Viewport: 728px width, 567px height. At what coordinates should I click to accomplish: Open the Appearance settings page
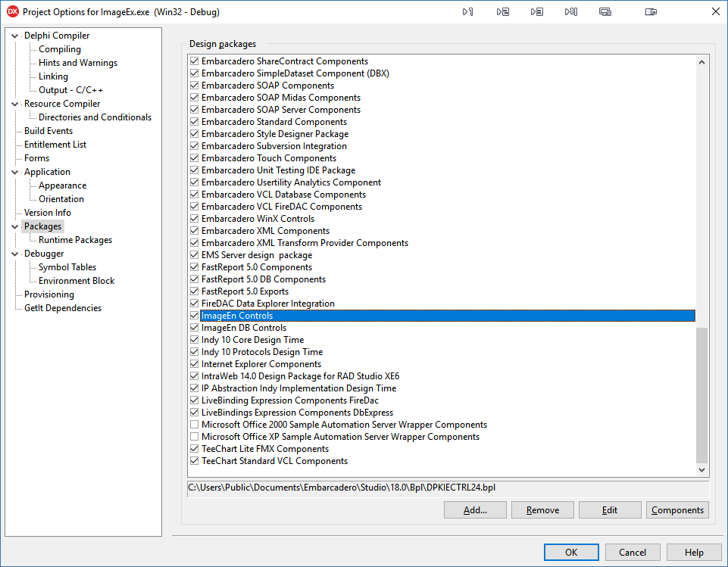point(62,185)
